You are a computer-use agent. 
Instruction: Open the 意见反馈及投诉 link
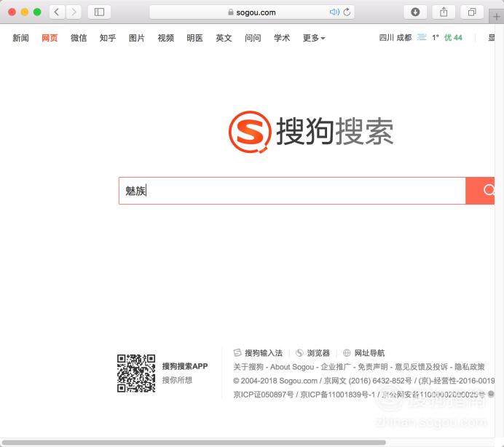pos(421,367)
